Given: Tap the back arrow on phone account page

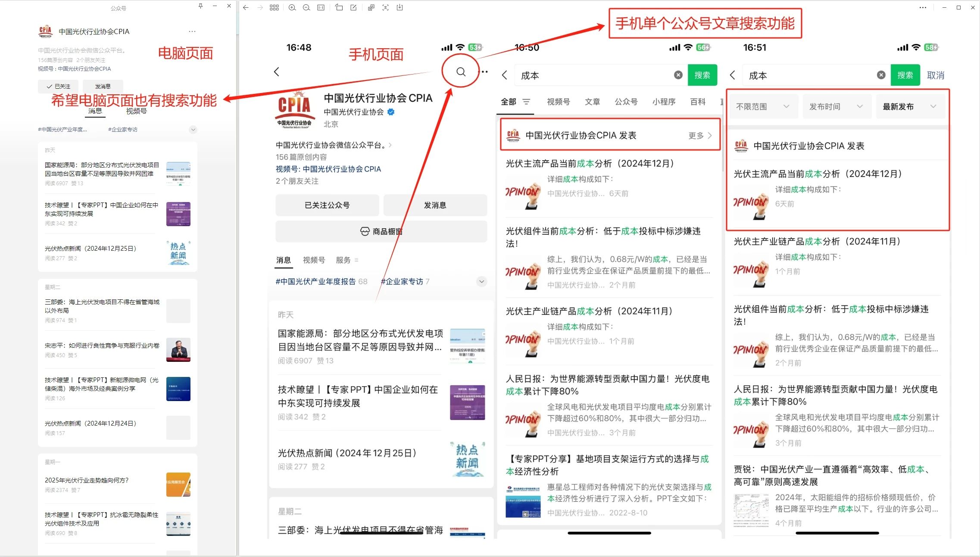Looking at the screenshot, I should coord(277,72).
